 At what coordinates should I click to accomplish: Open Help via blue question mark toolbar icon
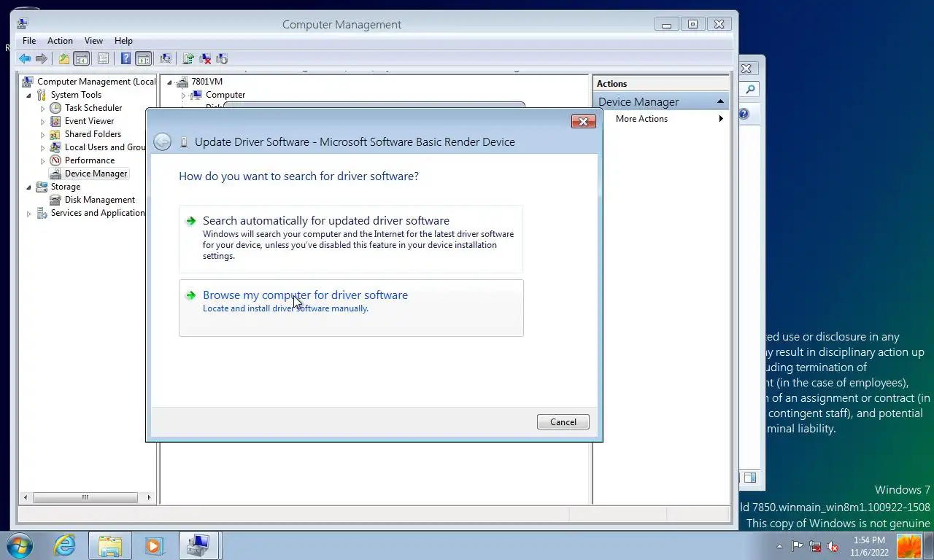[x=126, y=58]
